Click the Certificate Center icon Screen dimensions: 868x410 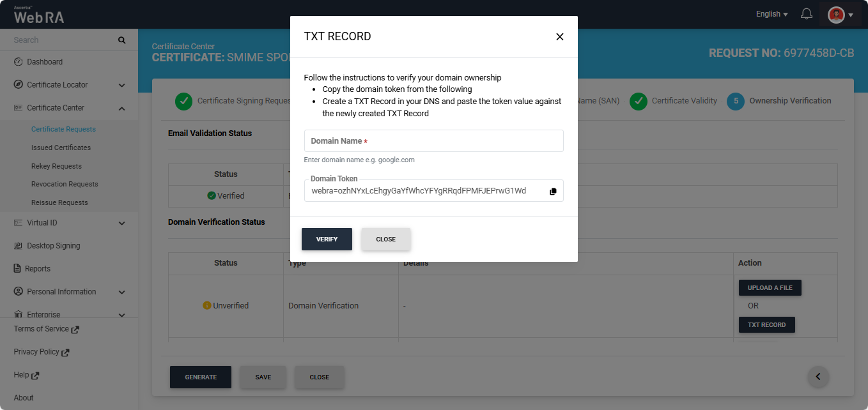18,108
